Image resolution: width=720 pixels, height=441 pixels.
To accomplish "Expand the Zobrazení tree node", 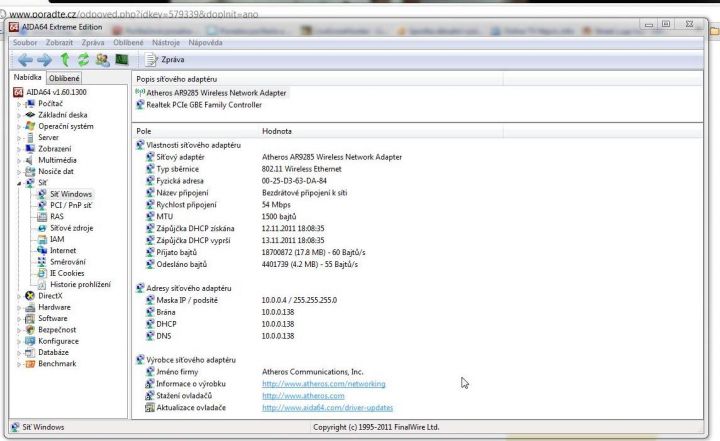I will click(19, 149).
